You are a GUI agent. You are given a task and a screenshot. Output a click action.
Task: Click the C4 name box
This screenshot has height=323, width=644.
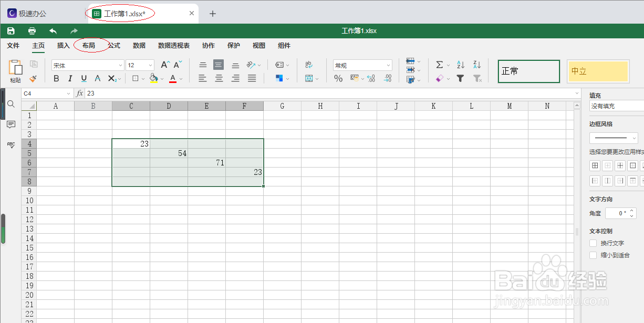47,93
